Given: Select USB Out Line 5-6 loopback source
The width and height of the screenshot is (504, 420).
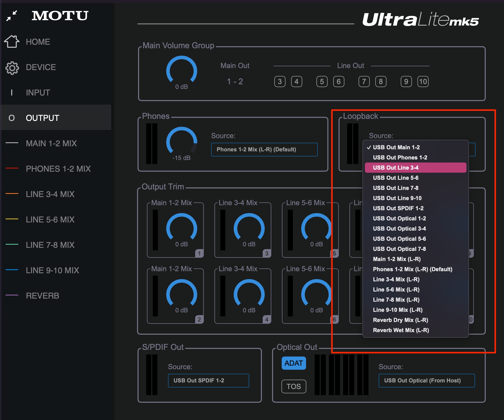Looking at the screenshot, I should [x=416, y=178].
